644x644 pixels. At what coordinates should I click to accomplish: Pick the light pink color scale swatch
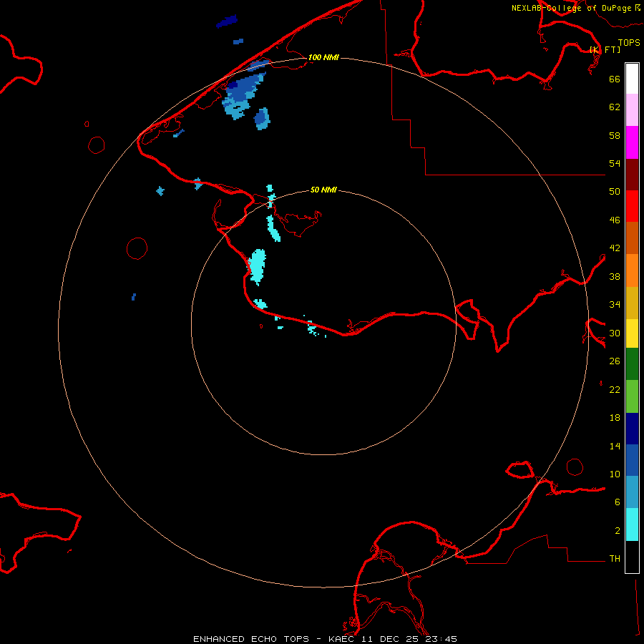pos(632,110)
